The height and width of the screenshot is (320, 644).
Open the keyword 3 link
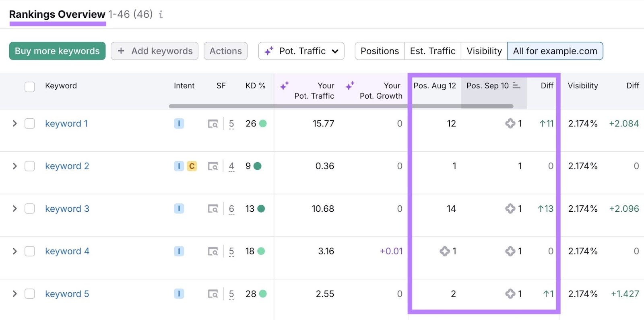[x=67, y=209]
